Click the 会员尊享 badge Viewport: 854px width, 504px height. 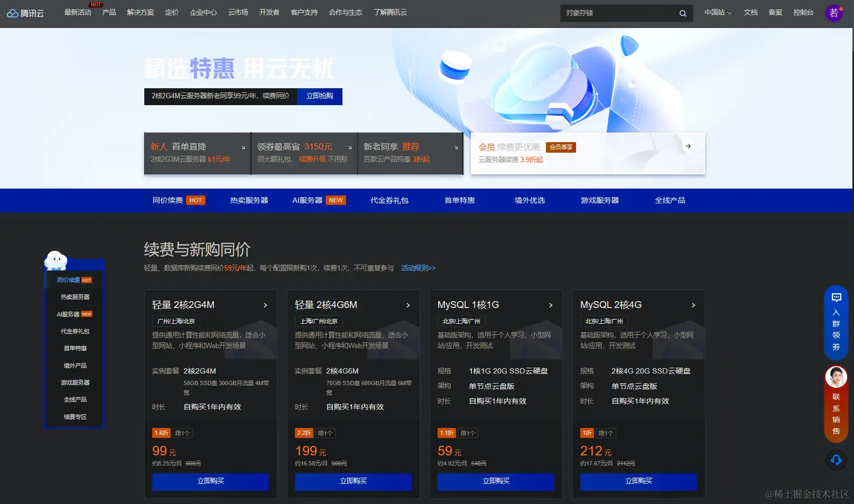click(561, 147)
